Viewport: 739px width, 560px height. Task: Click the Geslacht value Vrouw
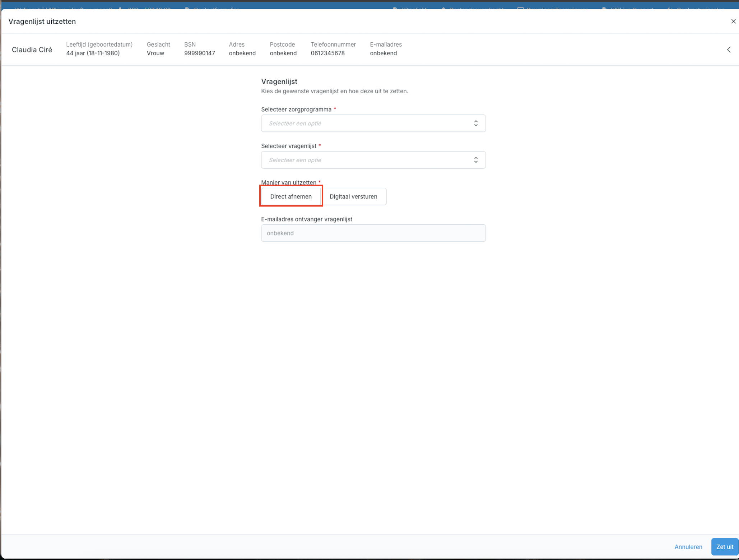tap(155, 53)
